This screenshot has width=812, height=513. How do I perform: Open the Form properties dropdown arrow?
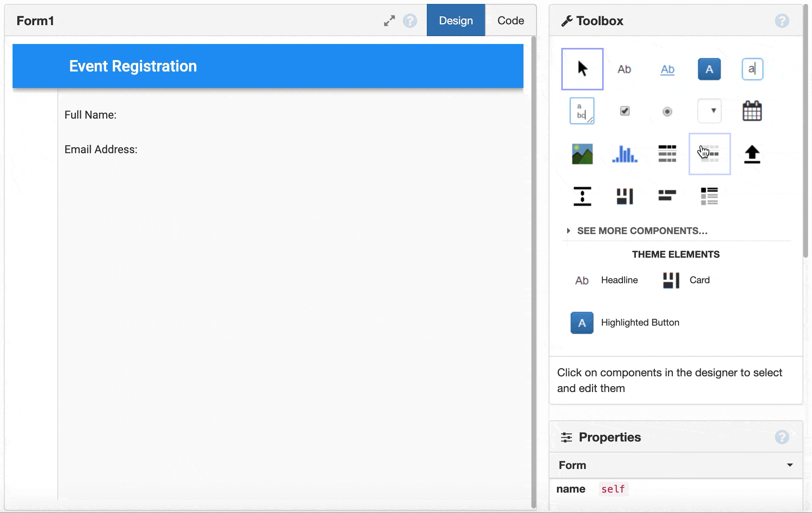click(x=790, y=465)
